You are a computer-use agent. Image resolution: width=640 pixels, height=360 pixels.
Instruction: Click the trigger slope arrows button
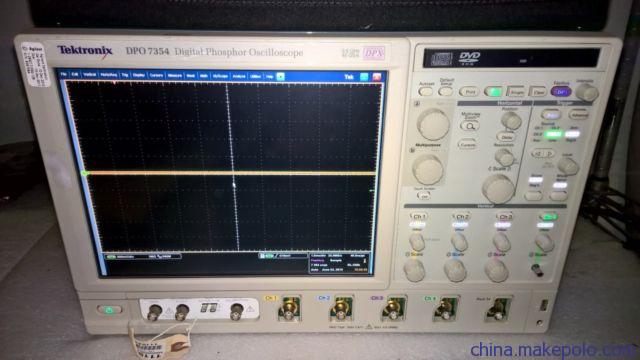[x=543, y=154]
